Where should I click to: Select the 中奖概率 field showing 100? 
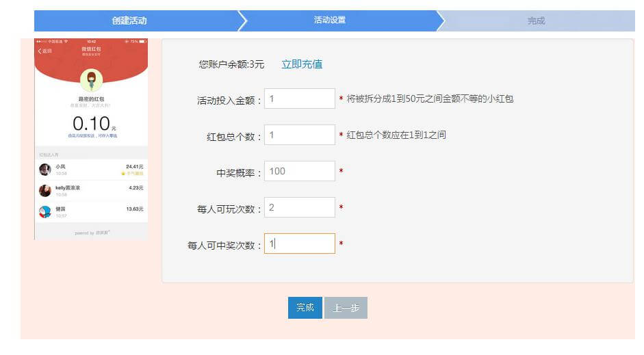point(299,171)
